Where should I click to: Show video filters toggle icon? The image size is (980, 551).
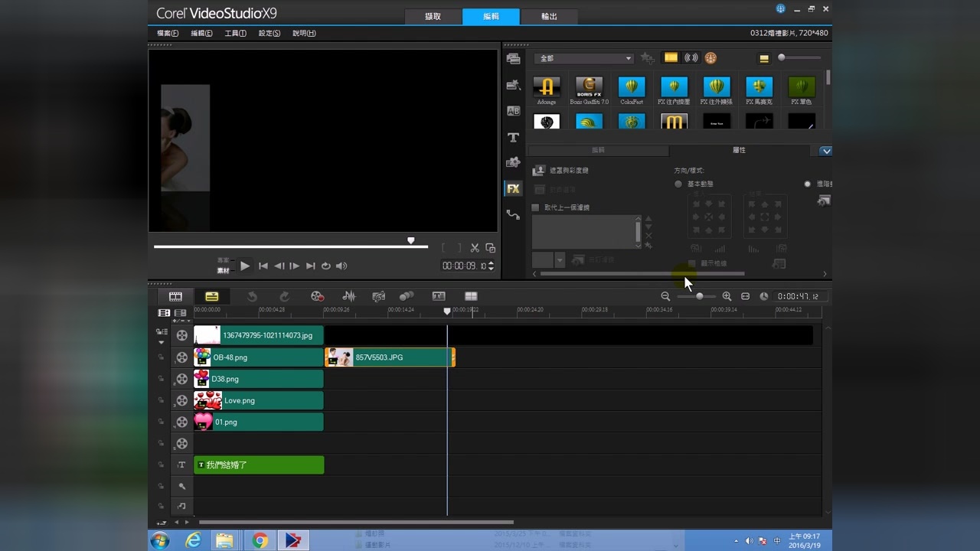point(671,58)
